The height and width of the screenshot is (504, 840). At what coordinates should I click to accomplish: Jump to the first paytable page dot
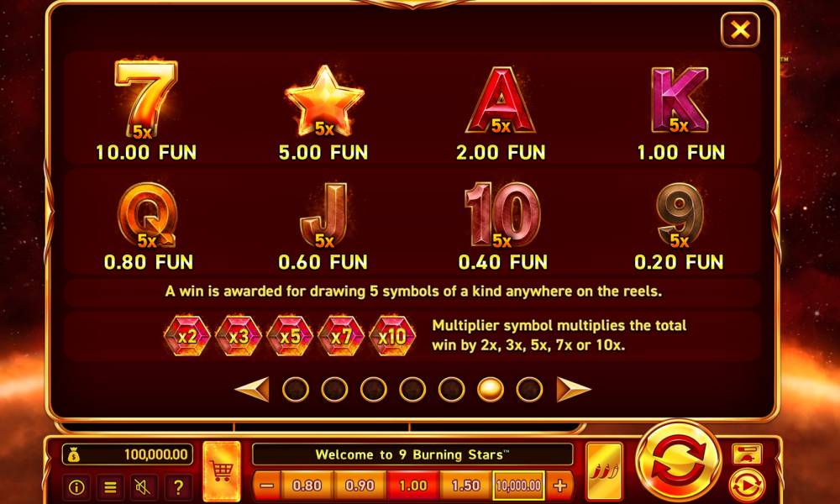[295, 390]
